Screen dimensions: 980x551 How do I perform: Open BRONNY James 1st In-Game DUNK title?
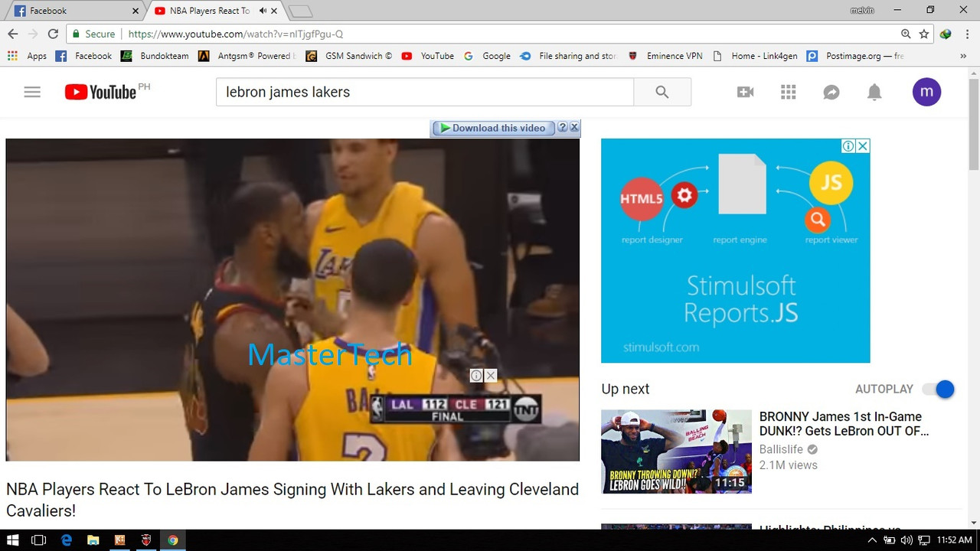(844, 424)
